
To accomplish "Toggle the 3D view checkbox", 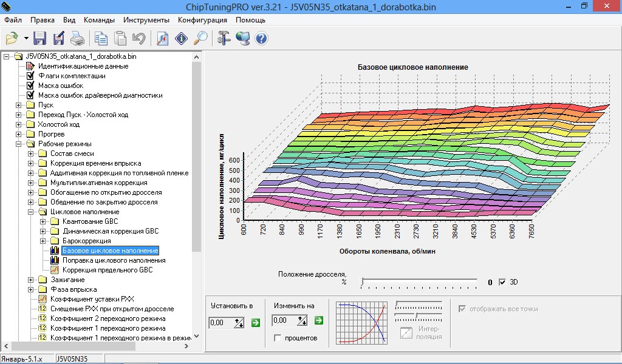I will [502, 282].
